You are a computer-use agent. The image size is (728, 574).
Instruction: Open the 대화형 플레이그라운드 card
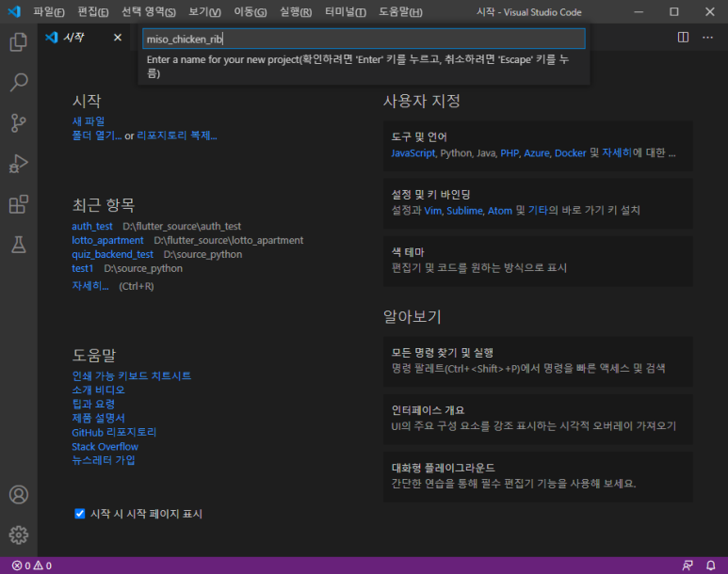coord(538,476)
